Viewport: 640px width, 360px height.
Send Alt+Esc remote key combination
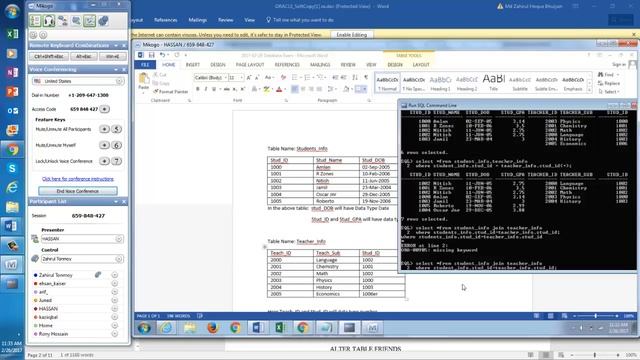coord(84,56)
